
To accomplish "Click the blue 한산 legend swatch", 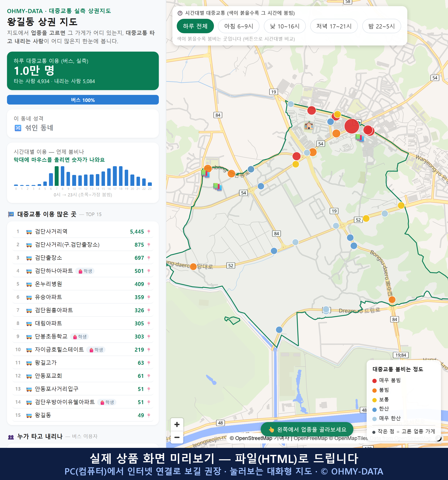I will tap(374, 410).
